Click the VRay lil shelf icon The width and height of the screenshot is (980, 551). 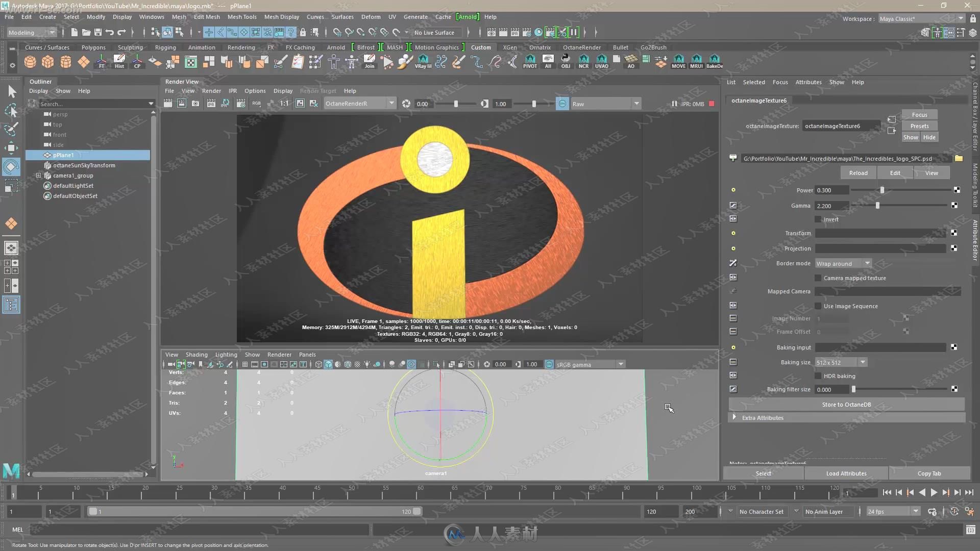pyautogui.click(x=423, y=62)
